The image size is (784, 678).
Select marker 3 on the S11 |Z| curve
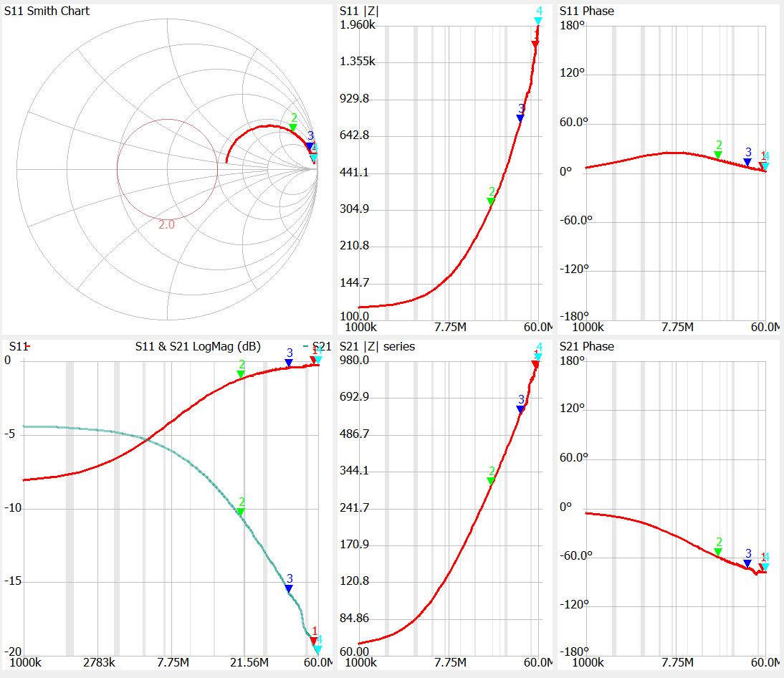(x=521, y=118)
